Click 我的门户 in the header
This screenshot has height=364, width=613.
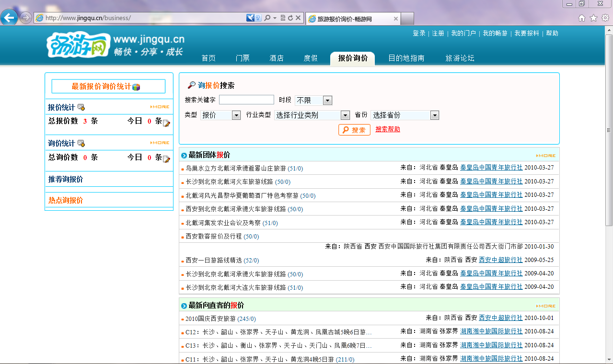click(463, 34)
